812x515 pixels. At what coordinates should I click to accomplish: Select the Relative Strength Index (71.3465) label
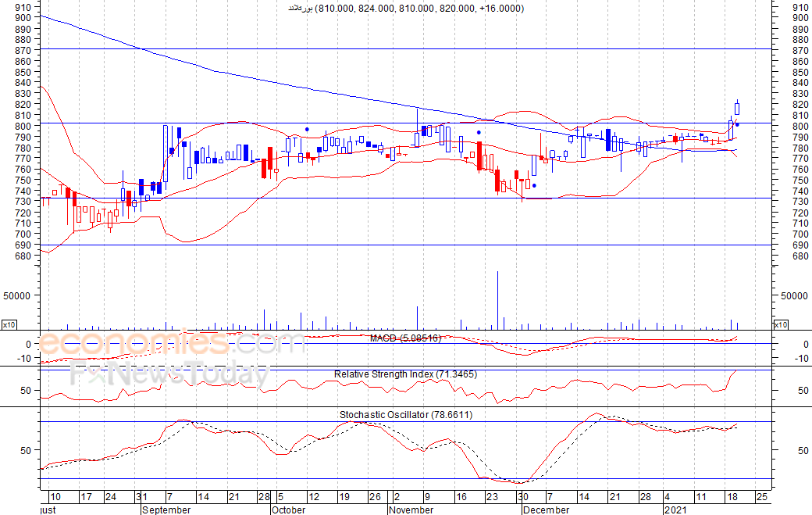[x=405, y=374]
